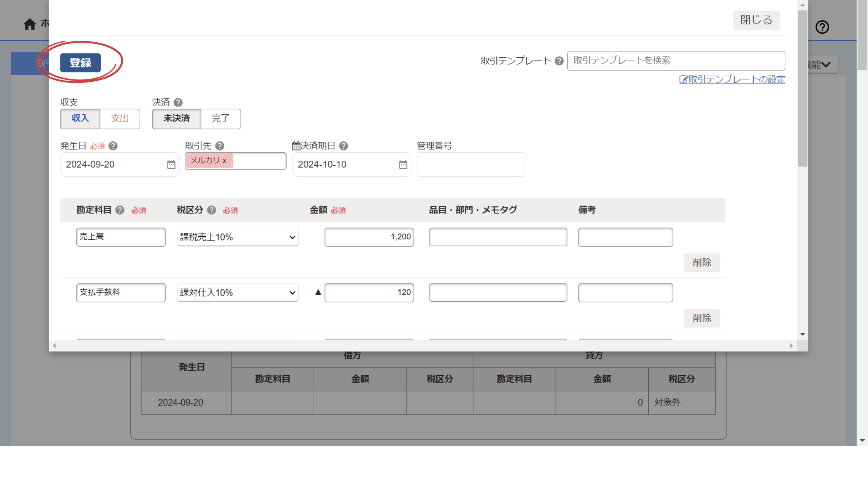Open the 課対仕入10% tax dropdown

[x=237, y=292]
